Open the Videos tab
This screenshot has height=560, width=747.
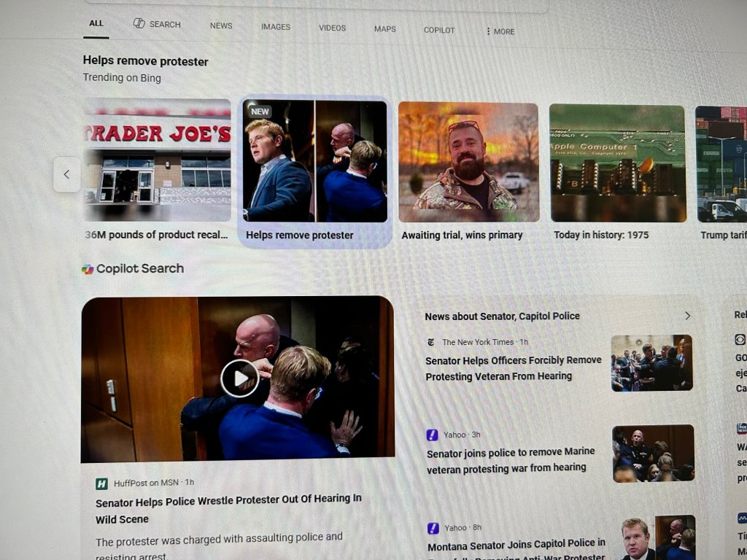click(x=332, y=28)
